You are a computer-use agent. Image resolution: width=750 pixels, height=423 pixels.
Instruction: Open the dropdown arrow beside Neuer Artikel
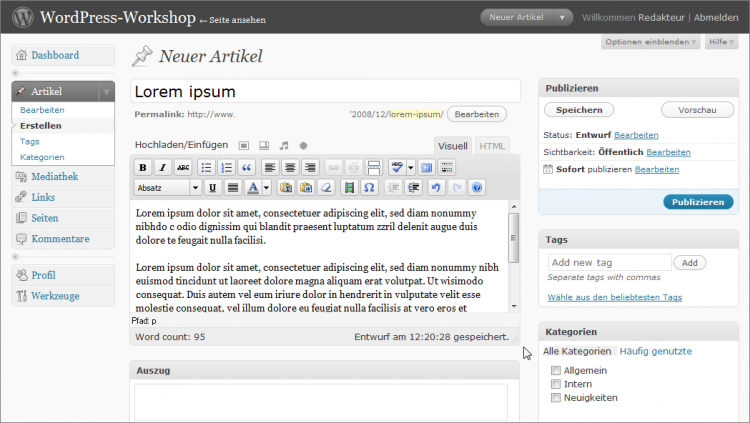(564, 17)
